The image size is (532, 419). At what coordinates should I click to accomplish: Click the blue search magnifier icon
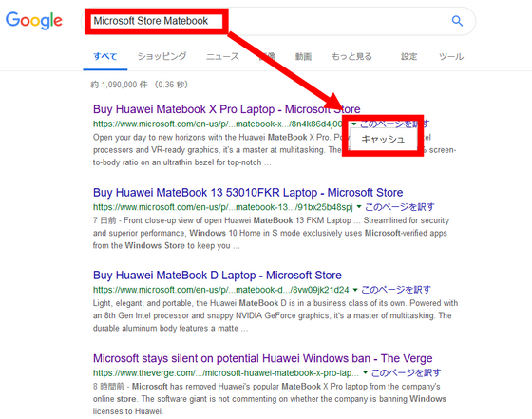(457, 21)
